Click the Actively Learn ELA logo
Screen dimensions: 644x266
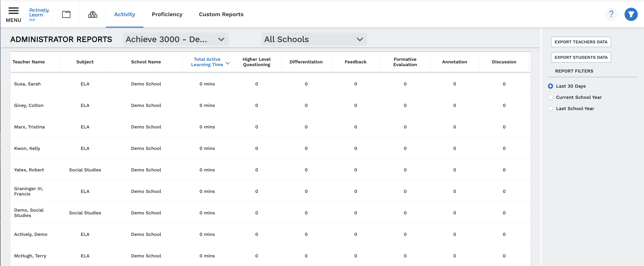tap(39, 14)
